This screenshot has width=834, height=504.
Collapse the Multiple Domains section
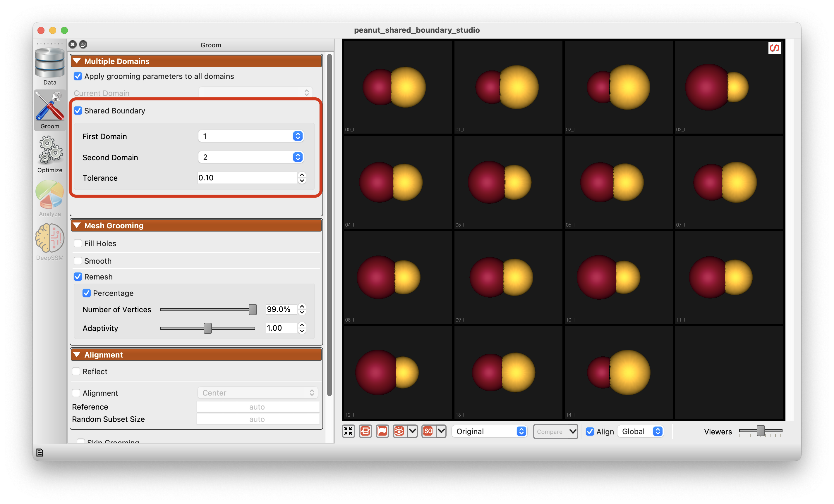pos(196,61)
